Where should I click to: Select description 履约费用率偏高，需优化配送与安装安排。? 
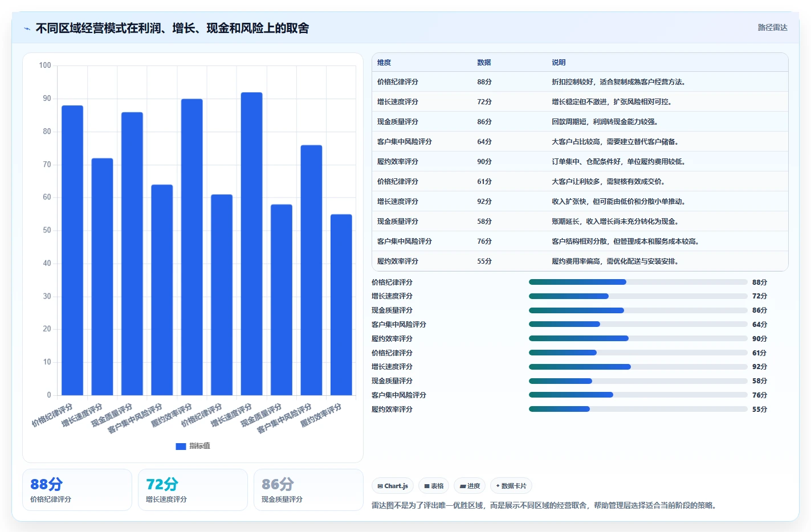pyautogui.click(x=615, y=261)
